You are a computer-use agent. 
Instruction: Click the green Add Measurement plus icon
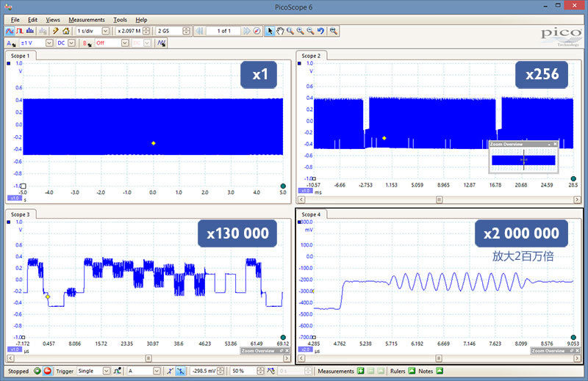[360, 371]
